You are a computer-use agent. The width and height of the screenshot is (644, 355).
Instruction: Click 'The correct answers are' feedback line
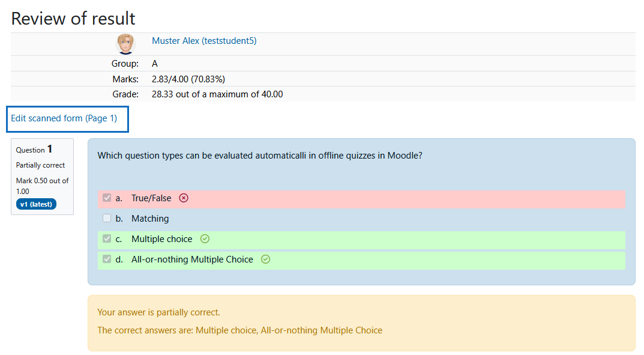pos(240,330)
